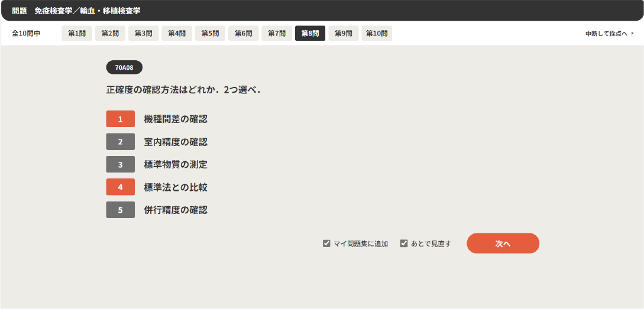Uncheck the マイ問題集に追加 checkbox
The image size is (644, 309).
326,243
